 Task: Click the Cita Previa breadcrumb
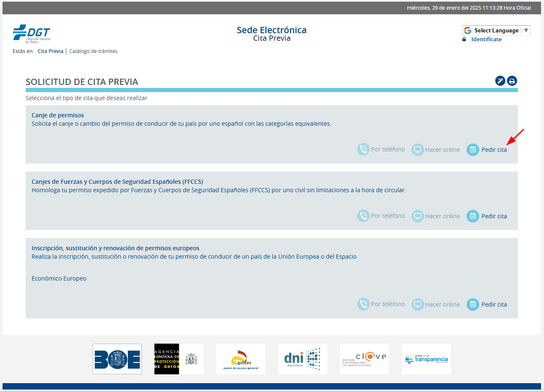(50, 51)
